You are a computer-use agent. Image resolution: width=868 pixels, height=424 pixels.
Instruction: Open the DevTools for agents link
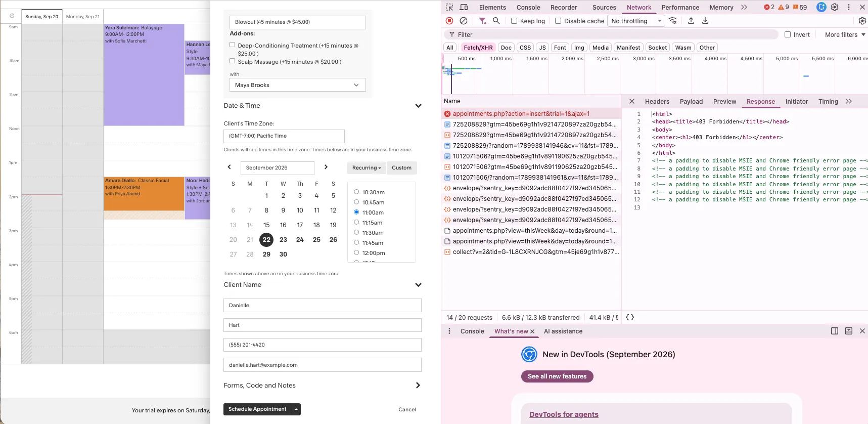564,414
